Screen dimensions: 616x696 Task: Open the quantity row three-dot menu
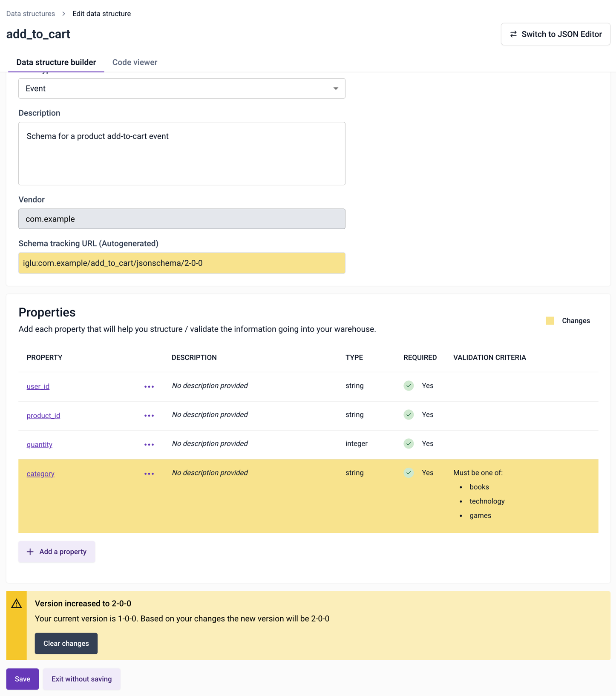pos(149,445)
